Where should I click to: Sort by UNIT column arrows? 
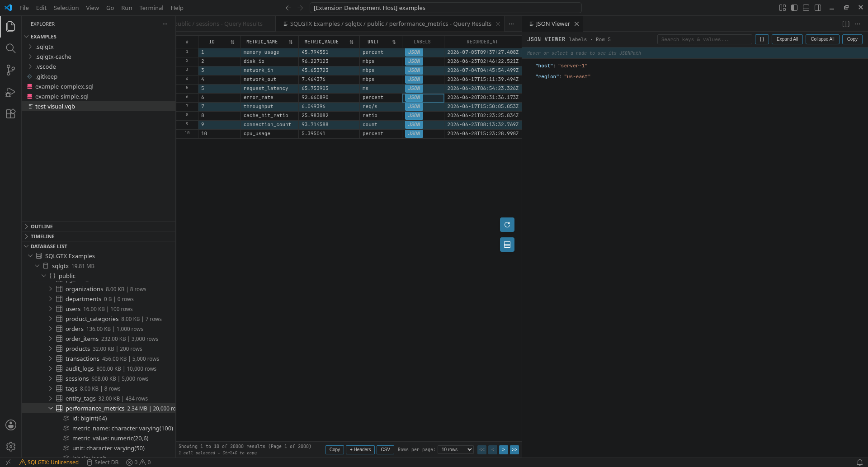394,42
